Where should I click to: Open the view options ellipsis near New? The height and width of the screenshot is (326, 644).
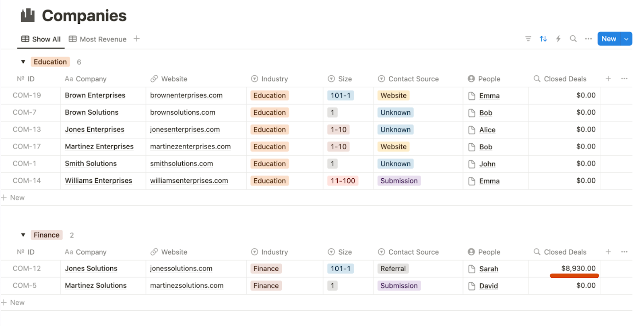588,39
